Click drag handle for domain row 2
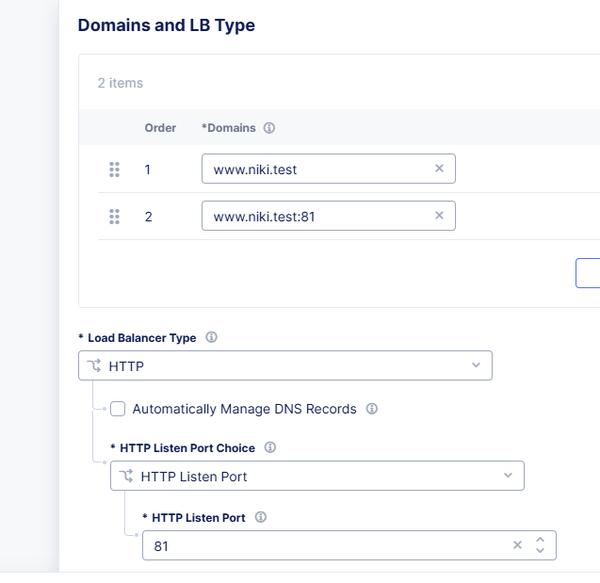 coord(114,216)
